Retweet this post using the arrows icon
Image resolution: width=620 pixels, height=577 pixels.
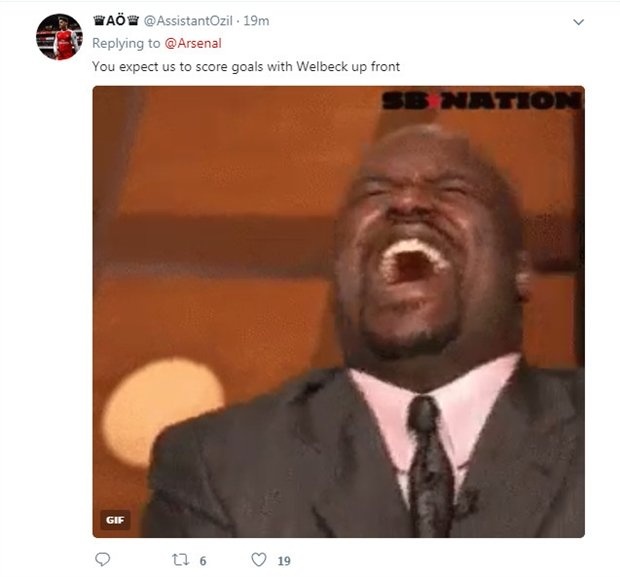pos(180,560)
